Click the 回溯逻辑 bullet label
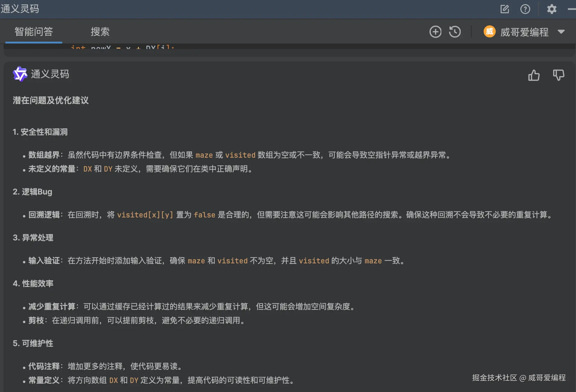The width and height of the screenshot is (576, 392). tap(44, 215)
